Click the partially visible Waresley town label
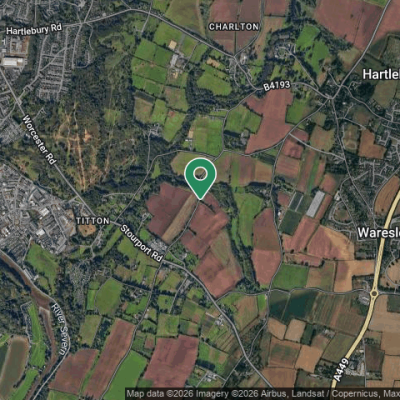Viewport: 400px width, 400px height. click(379, 233)
